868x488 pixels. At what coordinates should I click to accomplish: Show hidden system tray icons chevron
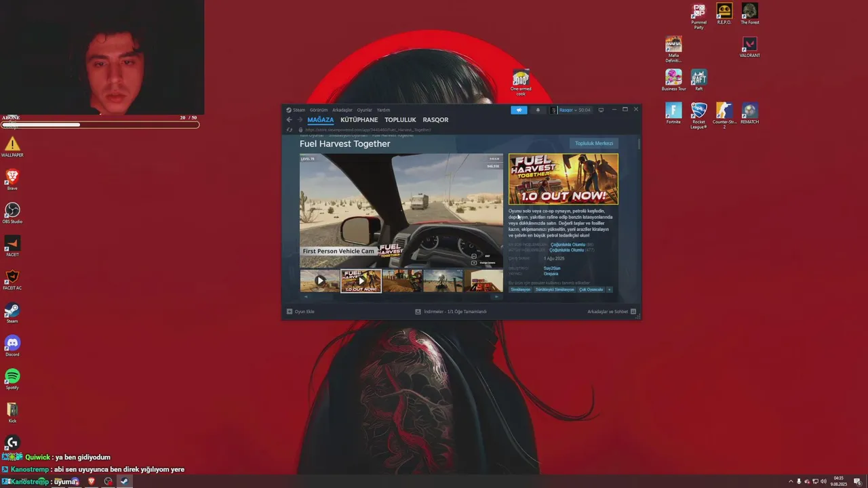click(x=791, y=481)
